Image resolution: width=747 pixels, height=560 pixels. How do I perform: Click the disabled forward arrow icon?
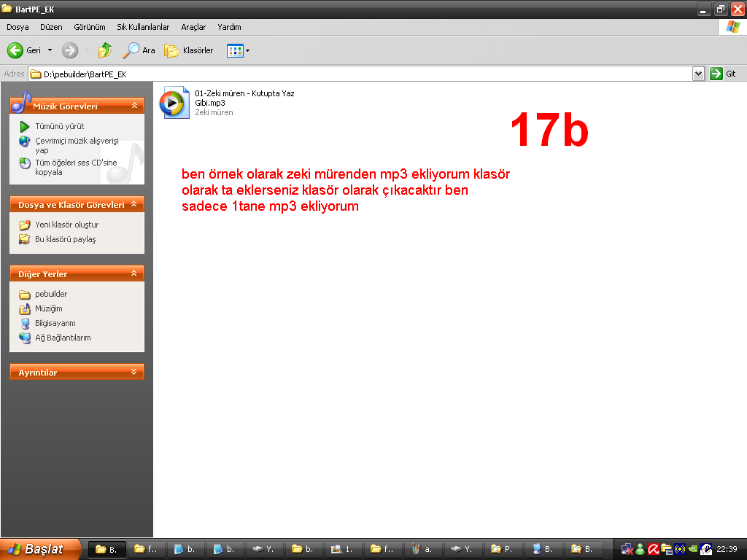coord(70,50)
